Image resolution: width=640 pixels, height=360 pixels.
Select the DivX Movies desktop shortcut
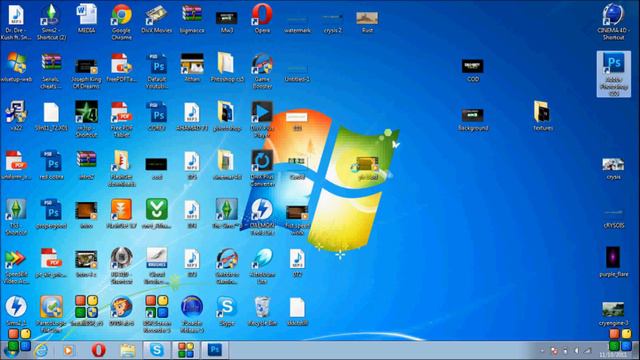[x=157, y=16]
